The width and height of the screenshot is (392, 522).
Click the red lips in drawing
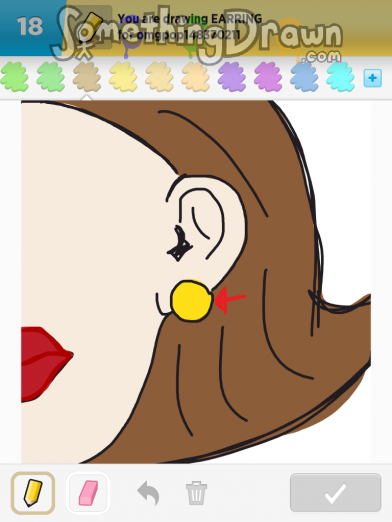pyautogui.click(x=47, y=364)
